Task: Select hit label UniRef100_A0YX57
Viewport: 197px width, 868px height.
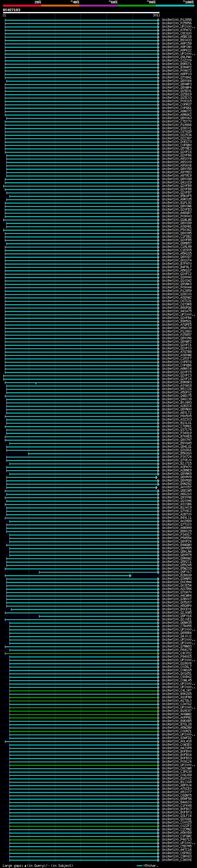Action: tap(177, 487)
